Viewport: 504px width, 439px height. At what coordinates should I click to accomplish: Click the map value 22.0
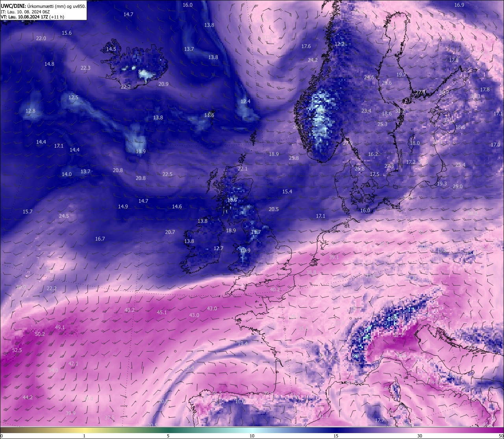pos(41,39)
